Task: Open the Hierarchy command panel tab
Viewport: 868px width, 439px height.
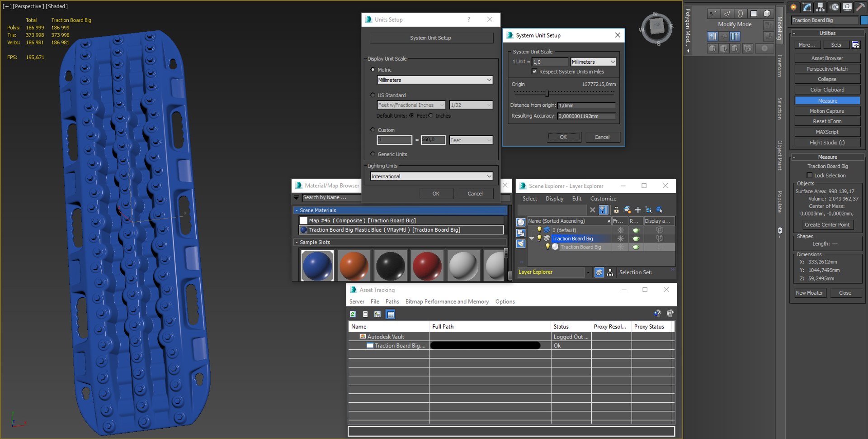Action: coord(821,7)
